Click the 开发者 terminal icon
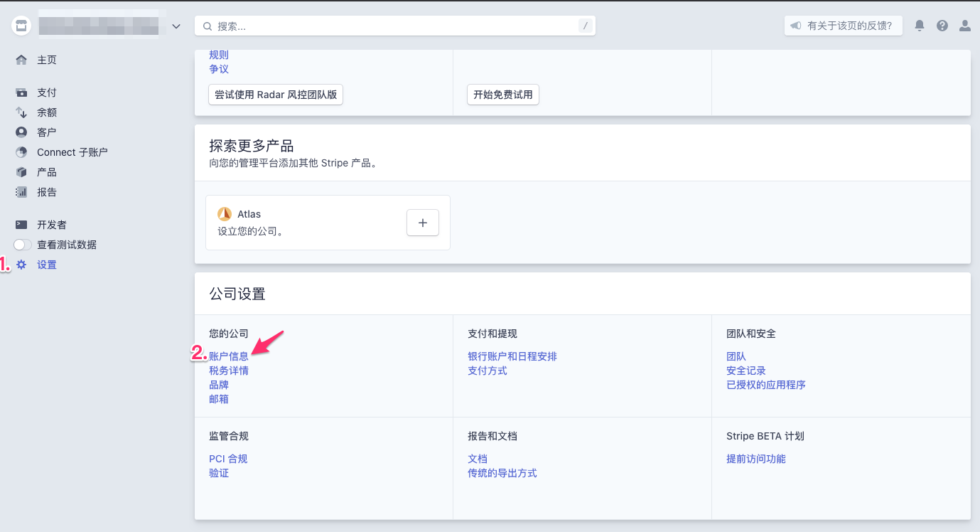Viewport: 980px width, 532px height. (x=21, y=225)
